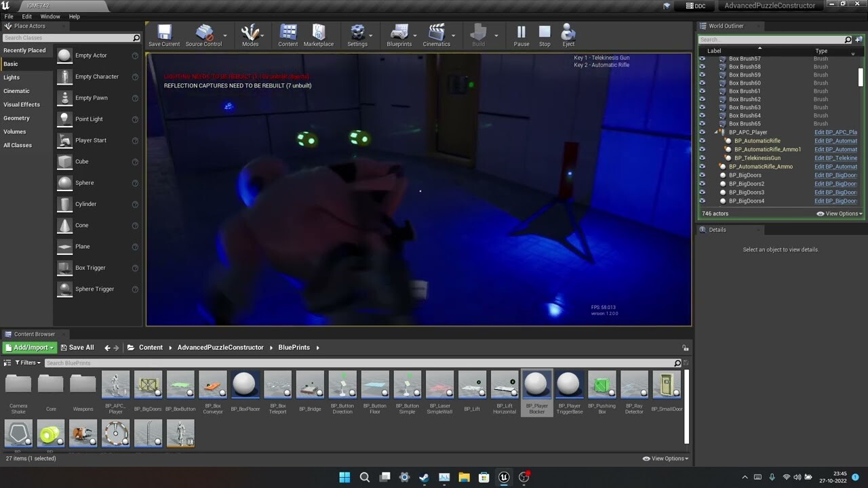The image size is (868, 488).
Task: Open Edit BP_AutomaticRifle link
Action: pyautogui.click(x=835, y=140)
